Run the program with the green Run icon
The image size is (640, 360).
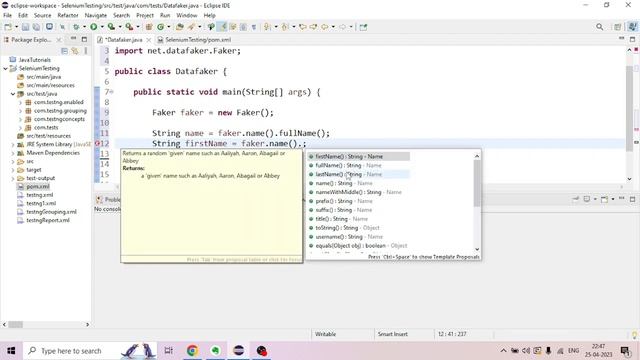point(93,27)
